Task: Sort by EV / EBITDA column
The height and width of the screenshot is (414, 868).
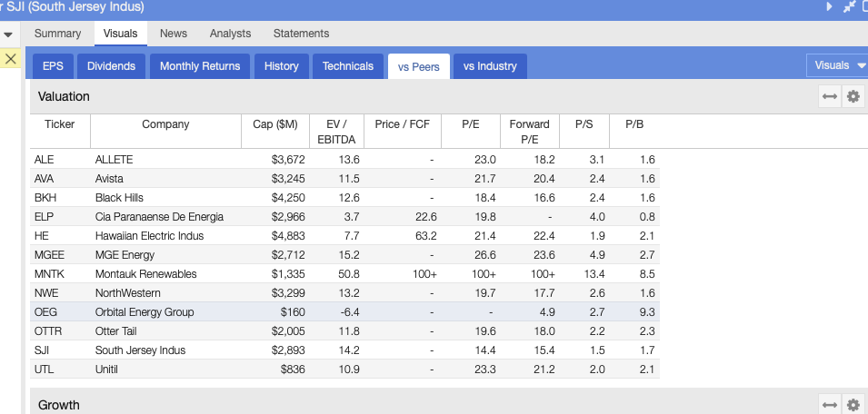Action: click(336, 132)
